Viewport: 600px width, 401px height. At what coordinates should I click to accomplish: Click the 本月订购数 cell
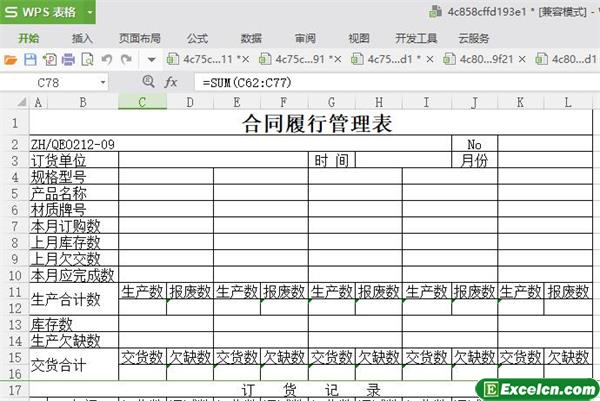(74, 226)
